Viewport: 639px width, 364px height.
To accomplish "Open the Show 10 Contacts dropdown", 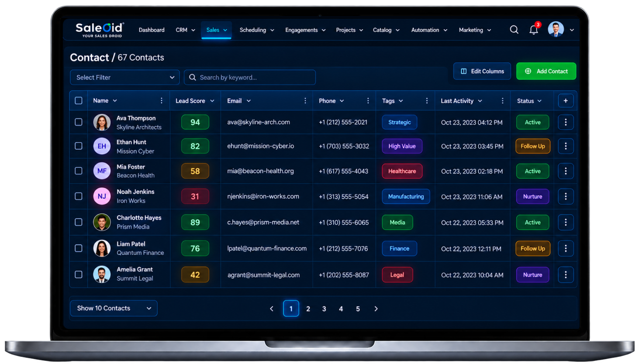I will pyautogui.click(x=114, y=308).
